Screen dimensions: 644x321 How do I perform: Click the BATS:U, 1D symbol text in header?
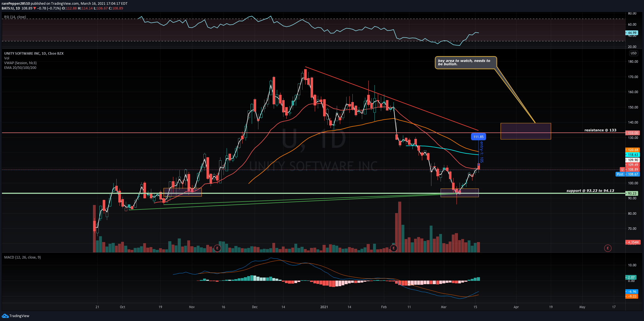click(x=11, y=8)
